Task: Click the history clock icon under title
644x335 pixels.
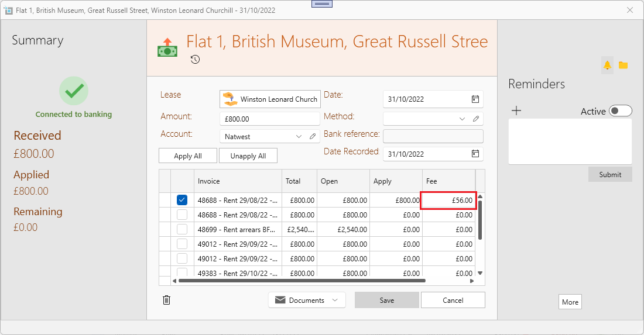Action: point(196,60)
